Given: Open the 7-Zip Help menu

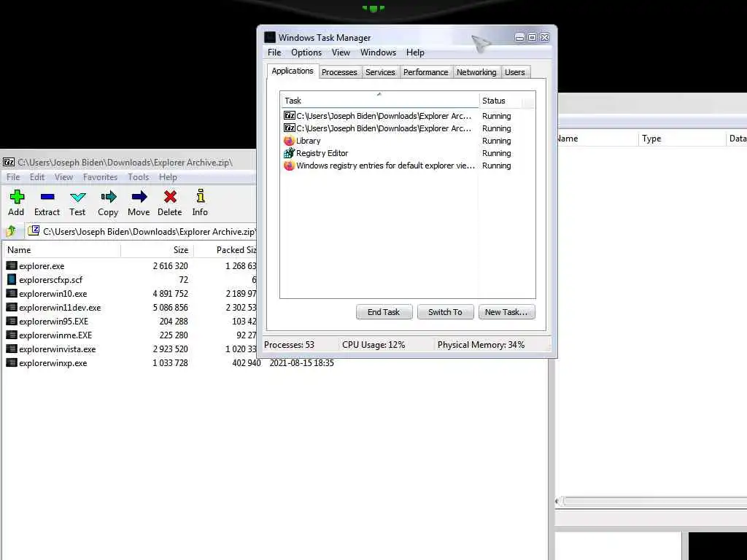Looking at the screenshot, I should [x=168, y=177].
